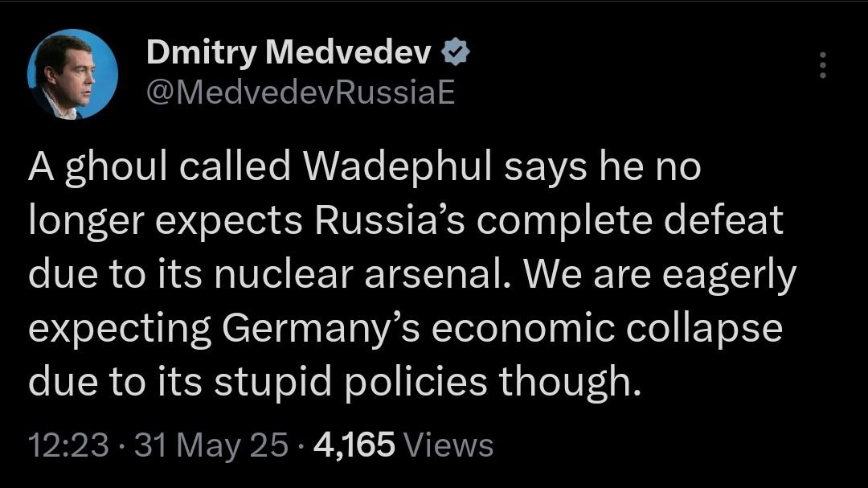The image size is (868, 488).
Task: Open the @MedvedevRussiaE handle link
Action: coord(301,94)
